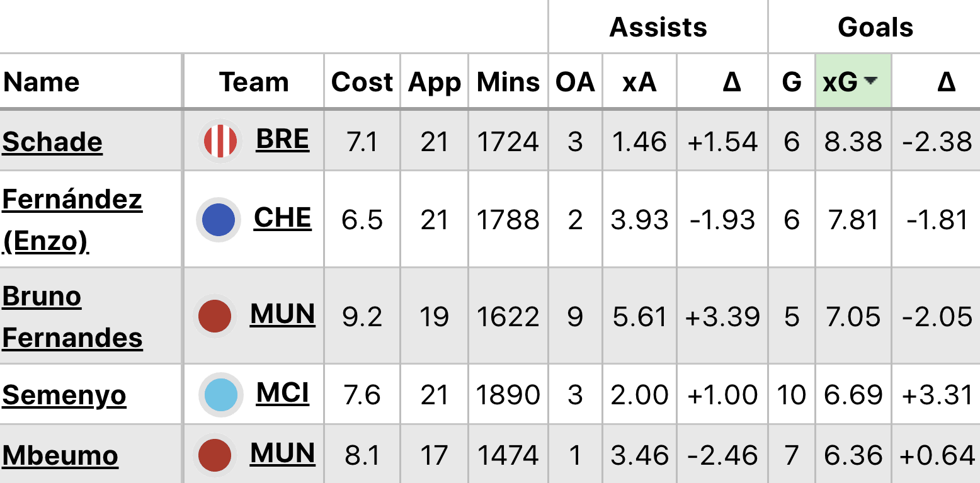The width and height of the screenshot is (980, 483).
Task: Sort by xA column header
Action: (639, 82)
